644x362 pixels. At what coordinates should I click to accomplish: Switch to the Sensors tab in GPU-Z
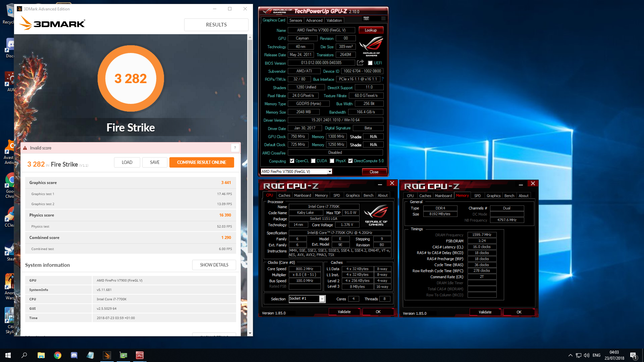pos(296,20)
